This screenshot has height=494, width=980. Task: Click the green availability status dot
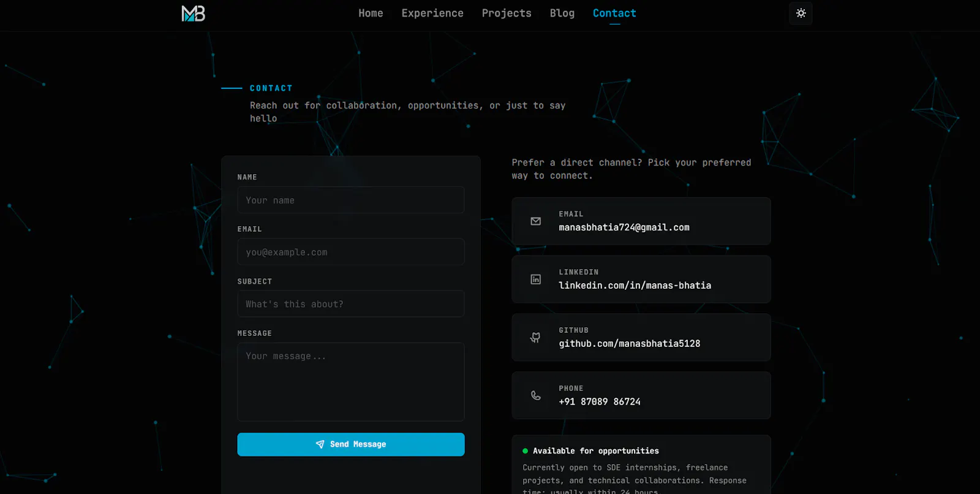[x=525, y=451]
